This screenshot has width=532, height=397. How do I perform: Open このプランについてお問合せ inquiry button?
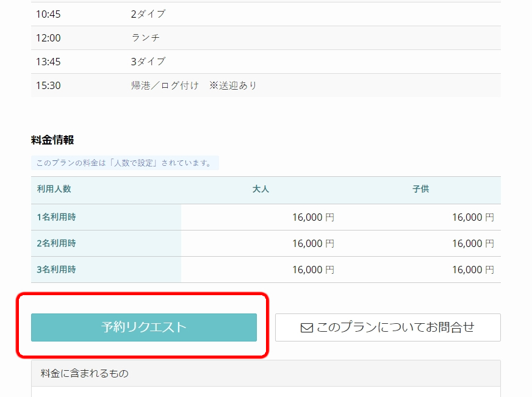[388, 327]
